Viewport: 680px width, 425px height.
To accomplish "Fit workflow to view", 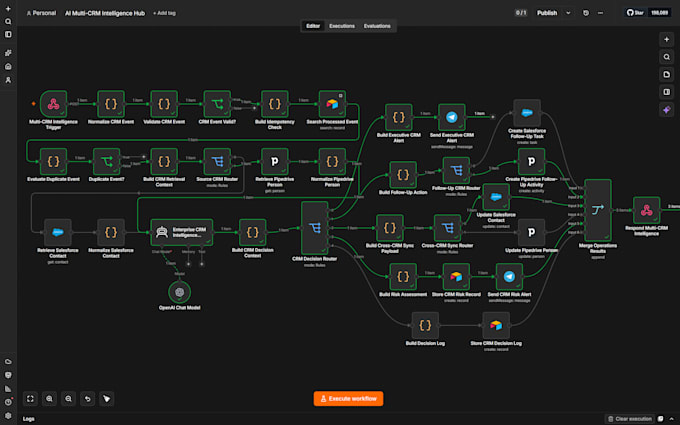I will click(x=30, y=399).
